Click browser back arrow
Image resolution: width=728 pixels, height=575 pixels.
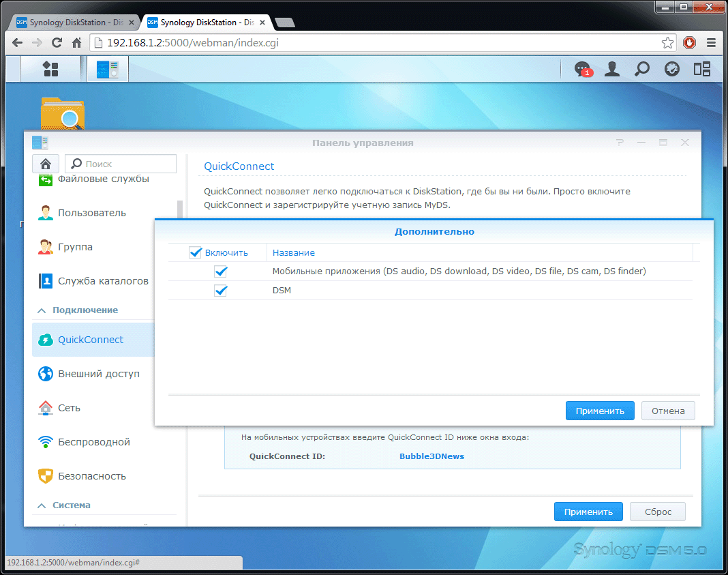click(x=17, y=43)
